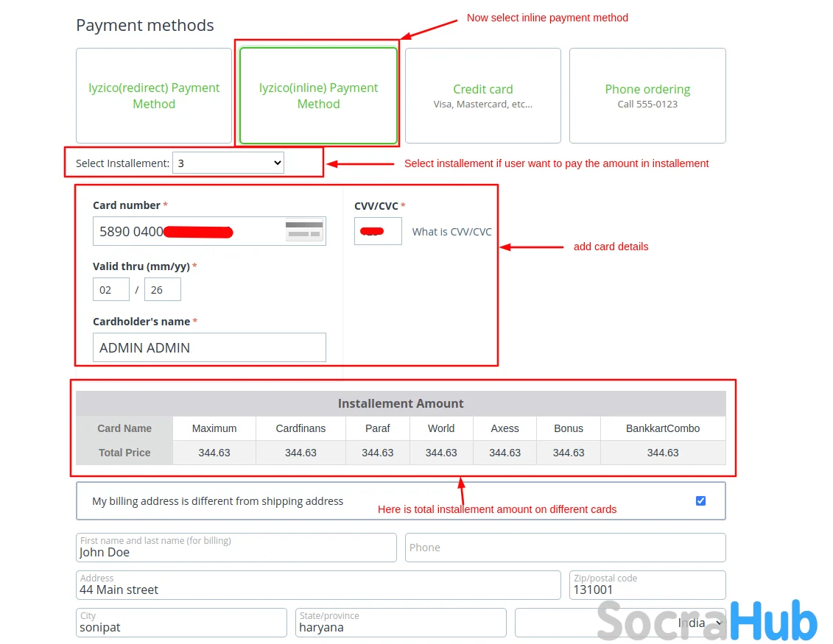Click the Payment methods heading
This screenshot has width=833, height=644.
coord(145,25)
